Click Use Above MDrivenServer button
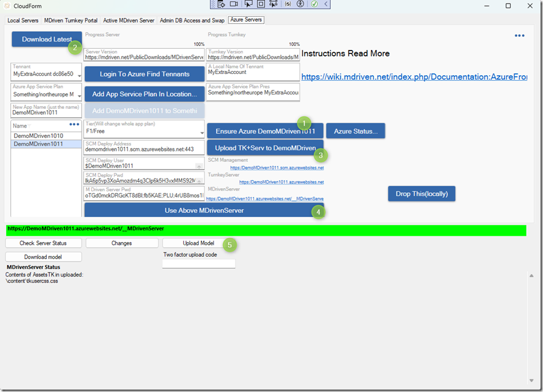The width and height of the screenshot is (543, 392). tap(204, 210)
